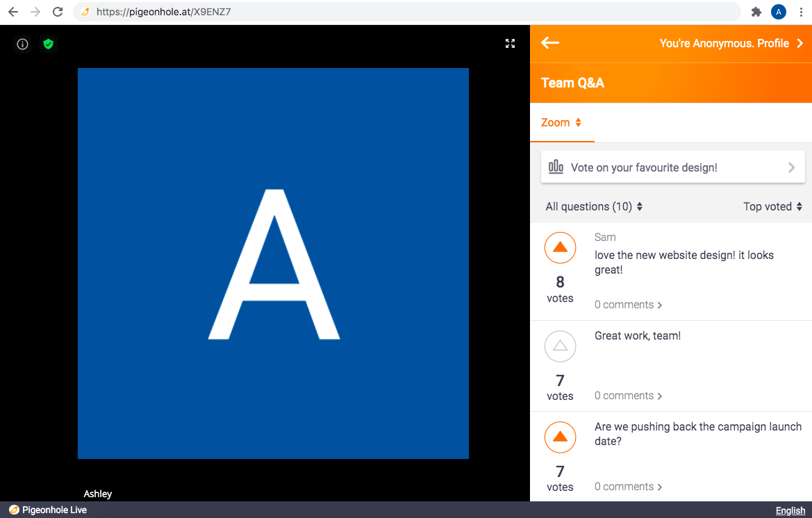Click the poll bar chart icon
This screenshot has height=518, width=812.
[556, 167]
